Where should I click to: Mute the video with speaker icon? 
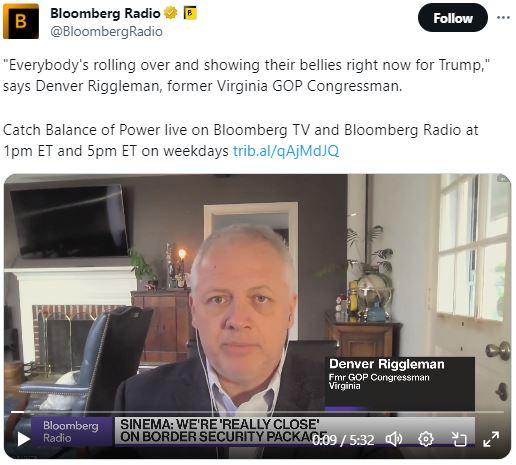[x=394, y=440]
